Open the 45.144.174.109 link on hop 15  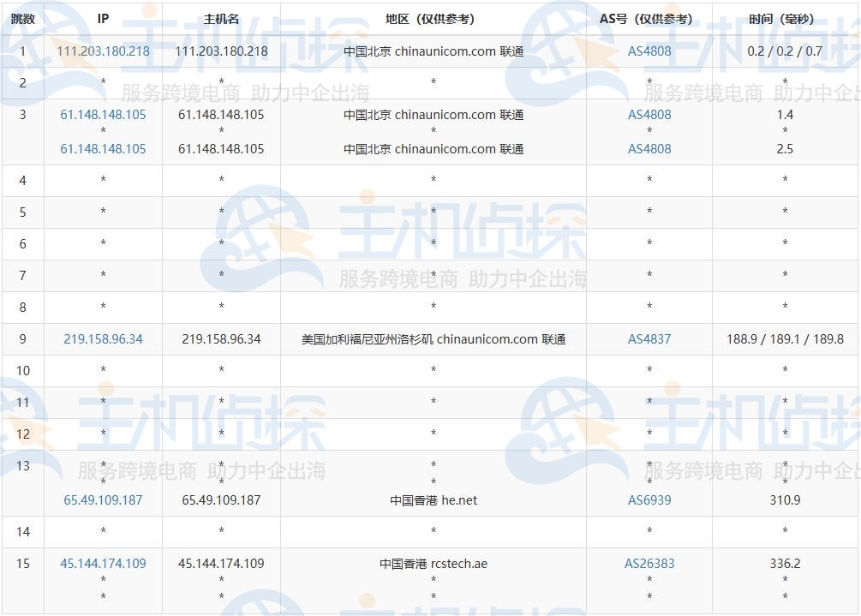pos(103,564)
